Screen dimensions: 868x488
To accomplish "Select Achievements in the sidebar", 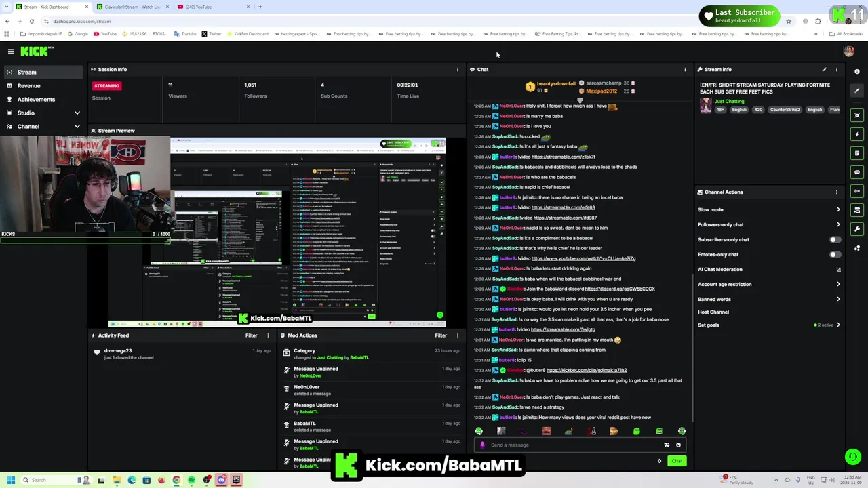I will (43, 99).
